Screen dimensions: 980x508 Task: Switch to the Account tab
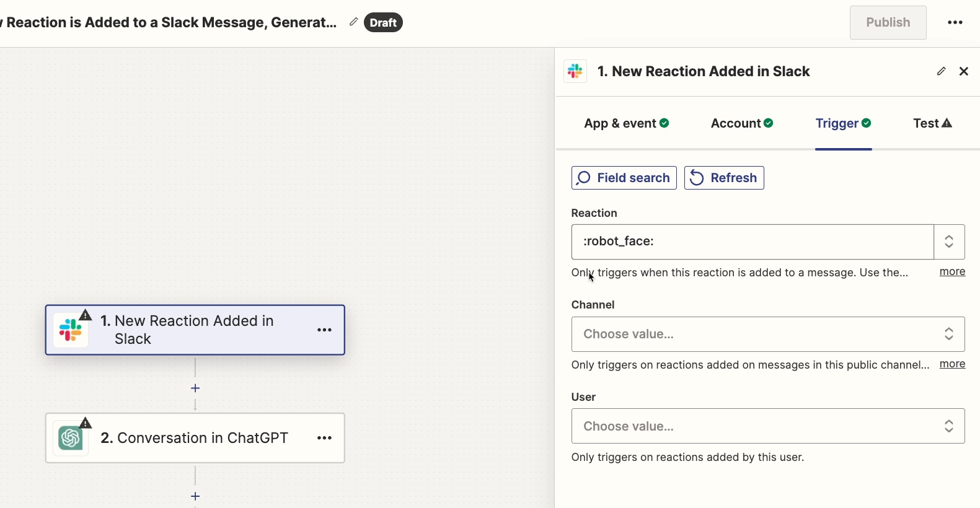pyautogui.click(x=742, y=123)
